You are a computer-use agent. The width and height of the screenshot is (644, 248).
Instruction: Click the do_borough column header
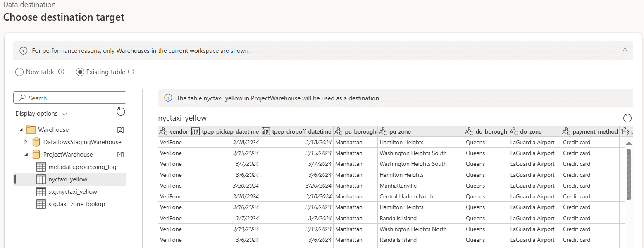point(486,131)
